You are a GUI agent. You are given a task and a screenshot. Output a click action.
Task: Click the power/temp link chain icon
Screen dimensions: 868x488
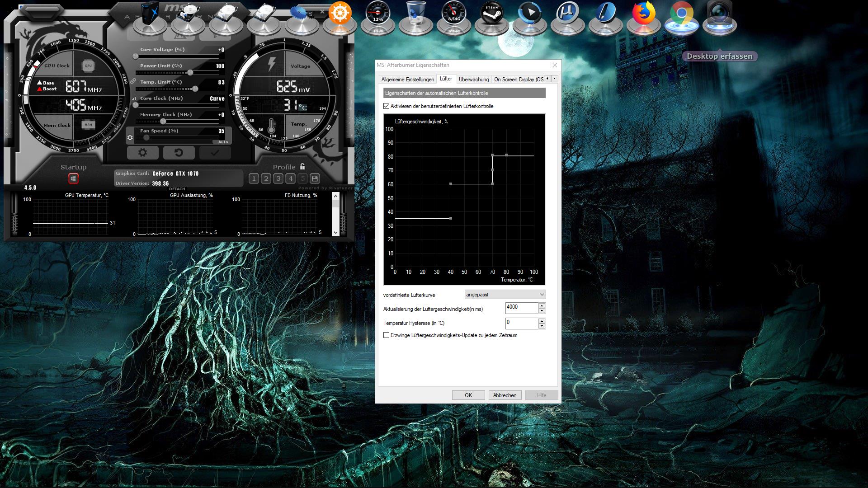pos(133,81)
